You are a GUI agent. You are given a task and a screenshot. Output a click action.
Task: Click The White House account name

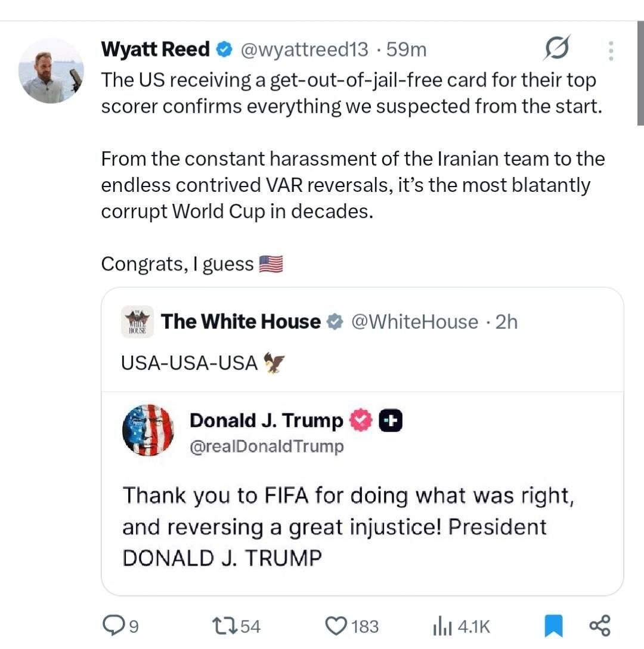[241, 322]
